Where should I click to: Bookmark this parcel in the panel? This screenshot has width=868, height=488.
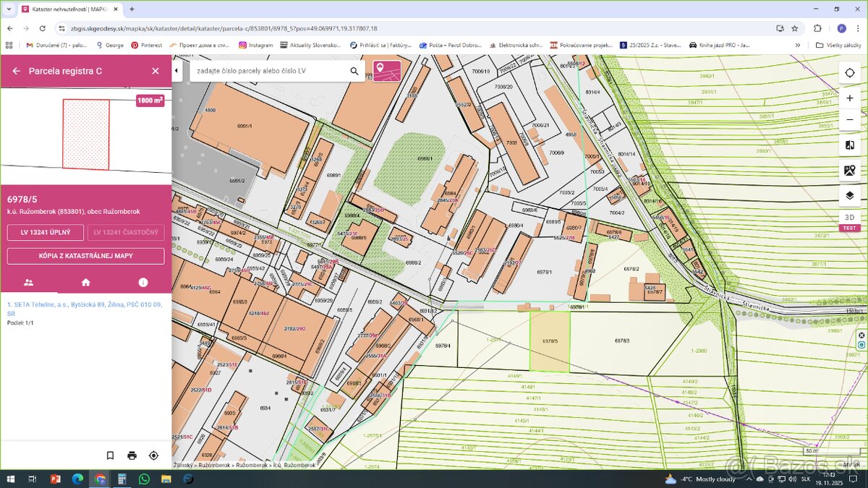pos(110,455)
